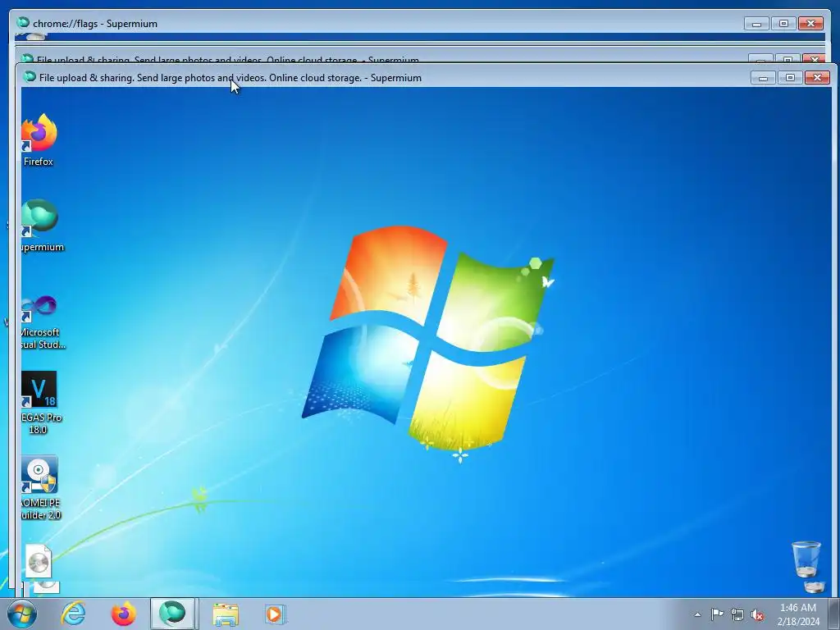Minimize the chrome://flags window
Screen dimensions: 840x630
click(756, 24)
